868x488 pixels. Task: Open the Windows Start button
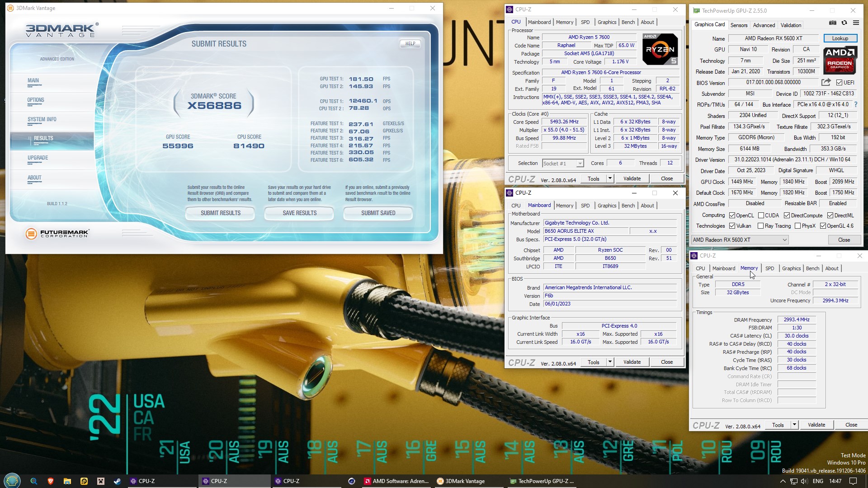point(12,481)
